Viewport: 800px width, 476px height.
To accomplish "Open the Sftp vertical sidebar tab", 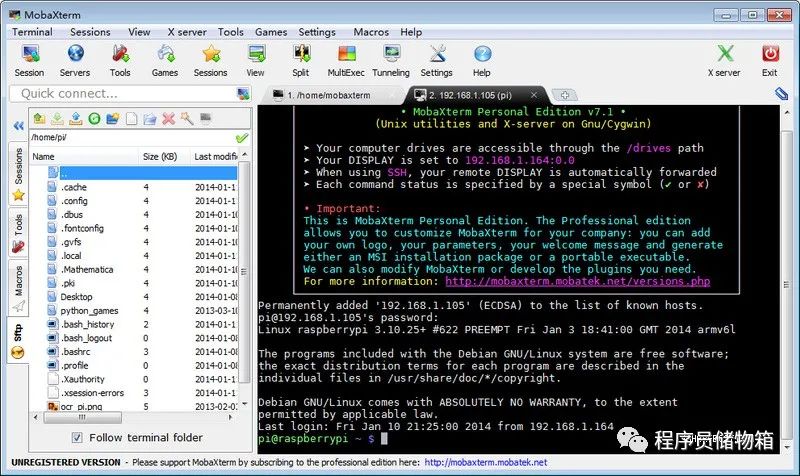I will [x=18, y=340].
